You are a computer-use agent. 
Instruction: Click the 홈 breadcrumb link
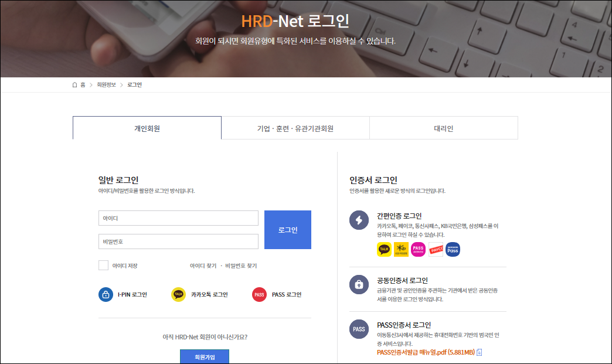83,84
